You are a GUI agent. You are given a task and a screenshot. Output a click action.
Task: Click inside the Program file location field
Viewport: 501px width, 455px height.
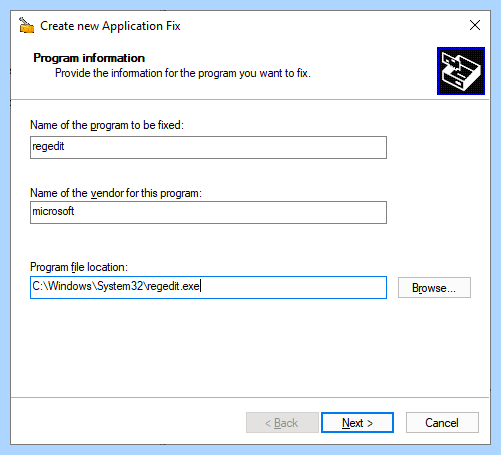[208, 287]
